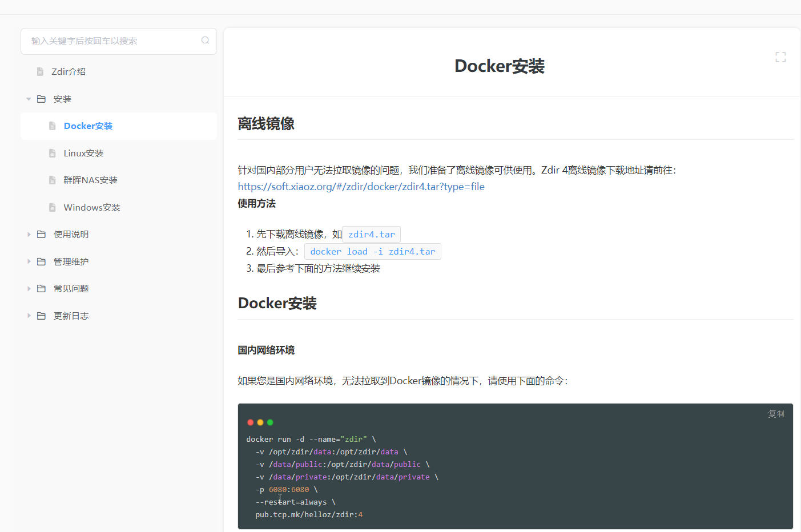Focus the keyword search input field
The width and height of the screenshot is (801, 532).
click(x=111, y=41)
